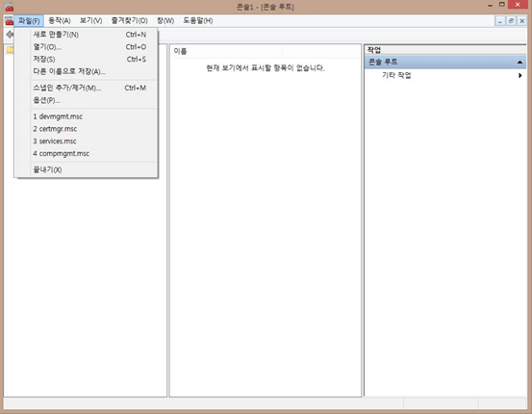Click the console document icon left of 파일 menu
The height and width of the screenshot is (414, 532).
(10, 21)
